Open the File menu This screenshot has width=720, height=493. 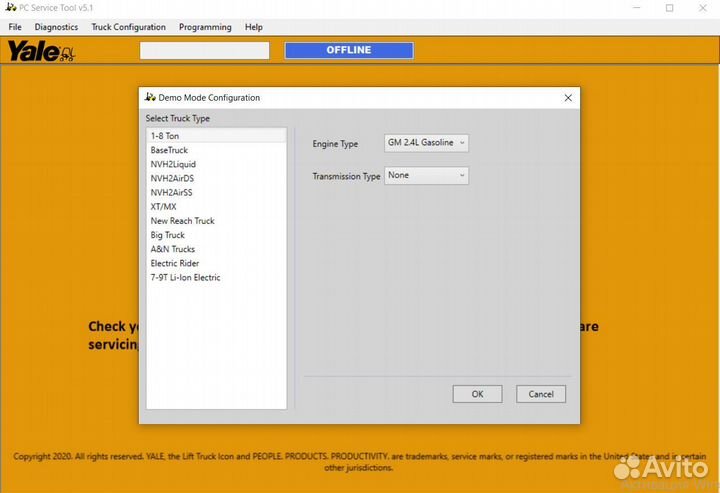click(15, 27)
